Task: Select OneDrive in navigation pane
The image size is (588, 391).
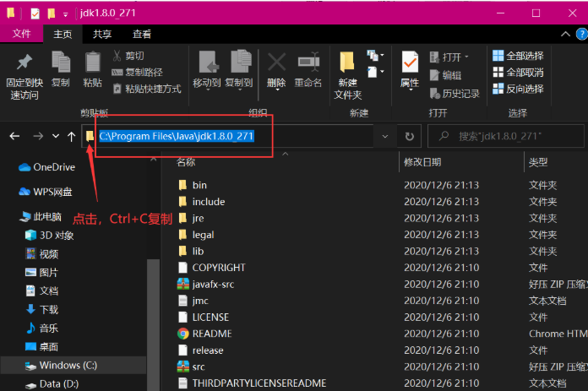Action: pos(46,167)
